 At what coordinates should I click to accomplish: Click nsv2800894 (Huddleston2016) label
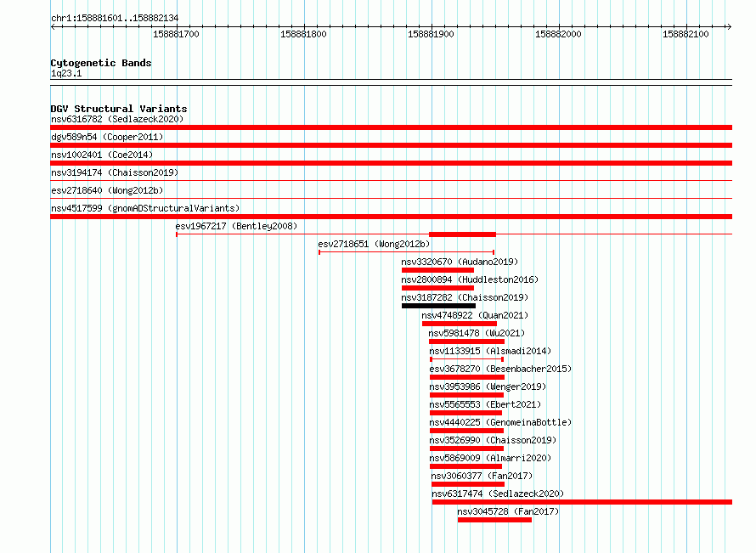click(x=470, y=279)
